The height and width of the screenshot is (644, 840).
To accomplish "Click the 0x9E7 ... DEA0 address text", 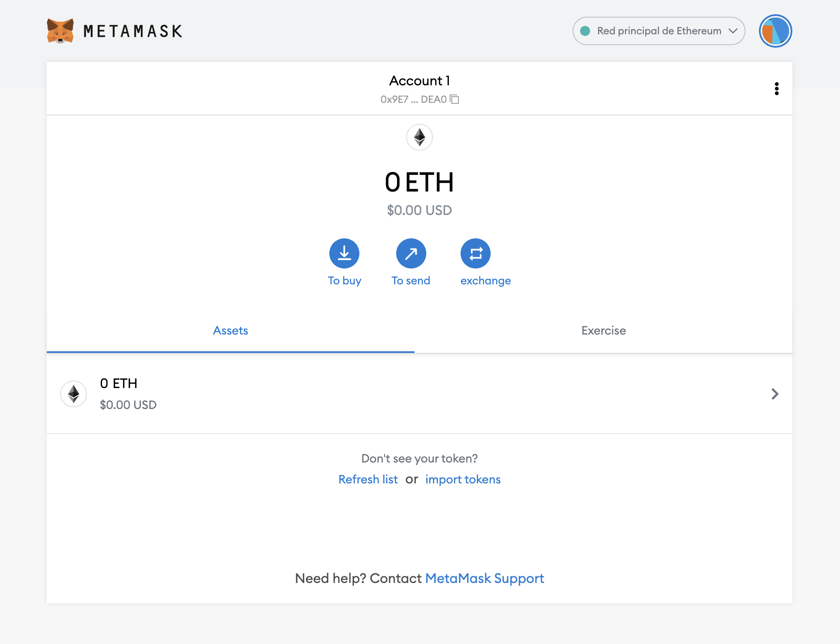I will (x=413, y=100).
